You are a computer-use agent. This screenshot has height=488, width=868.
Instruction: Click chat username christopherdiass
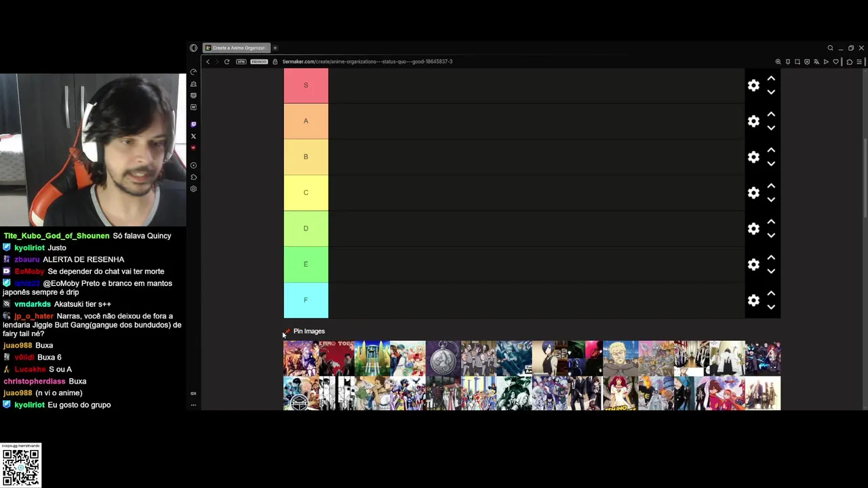click(x=35, y=382)
